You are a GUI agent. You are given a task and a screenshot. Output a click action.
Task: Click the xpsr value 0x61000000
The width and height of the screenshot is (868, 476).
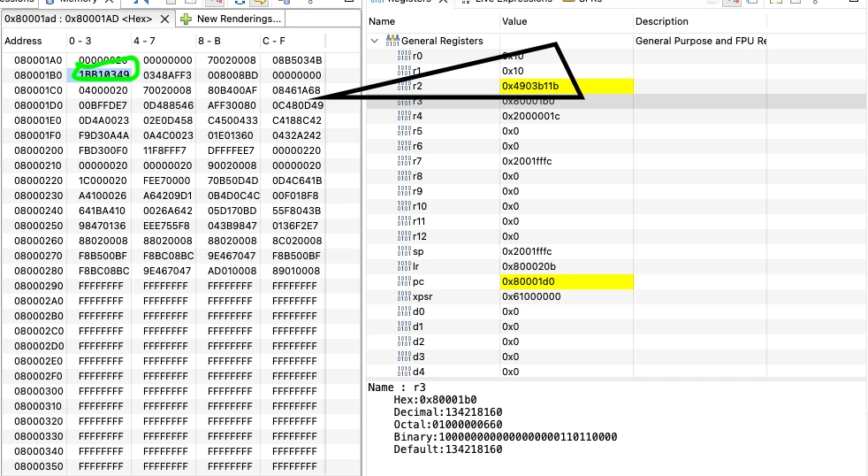531,296
